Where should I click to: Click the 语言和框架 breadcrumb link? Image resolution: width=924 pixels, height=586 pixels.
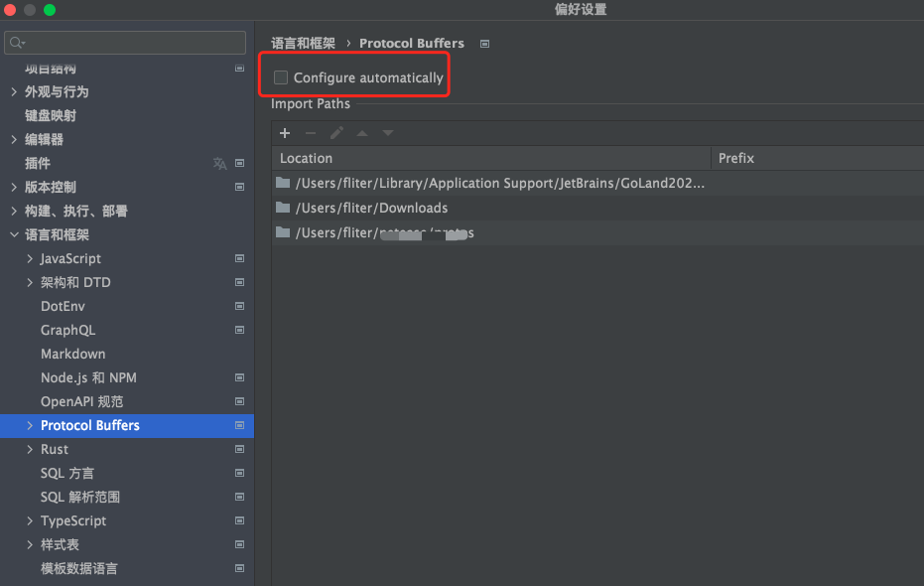[303, 44]
